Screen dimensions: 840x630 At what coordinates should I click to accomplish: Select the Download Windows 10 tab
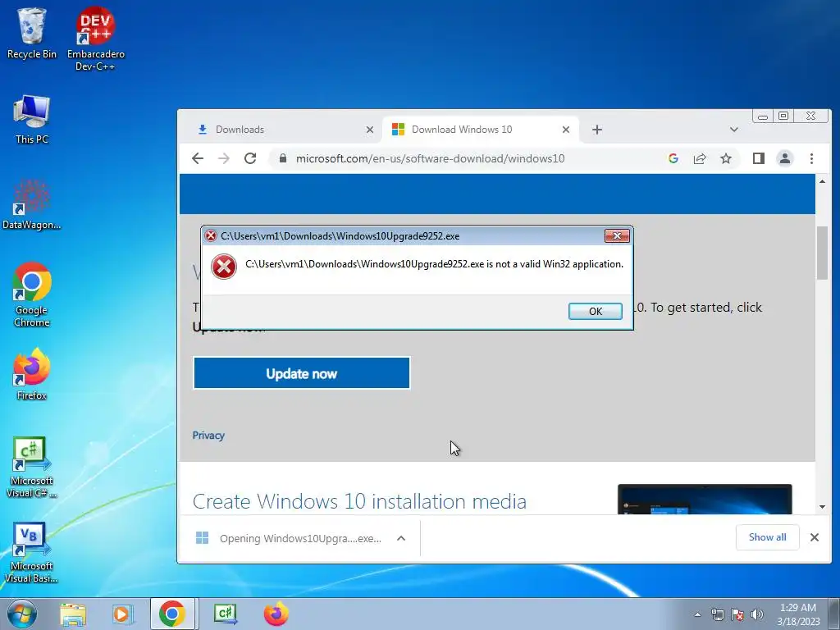coord(479,130)
